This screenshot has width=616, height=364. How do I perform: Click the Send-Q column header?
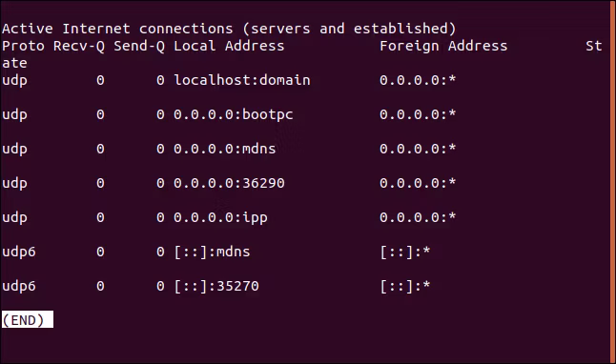tap(139, 46)
